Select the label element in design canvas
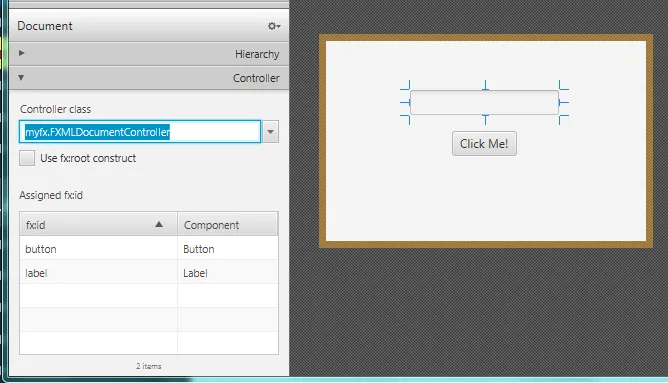The height and width of the screenshot is (383, 668). coord(484,102)
